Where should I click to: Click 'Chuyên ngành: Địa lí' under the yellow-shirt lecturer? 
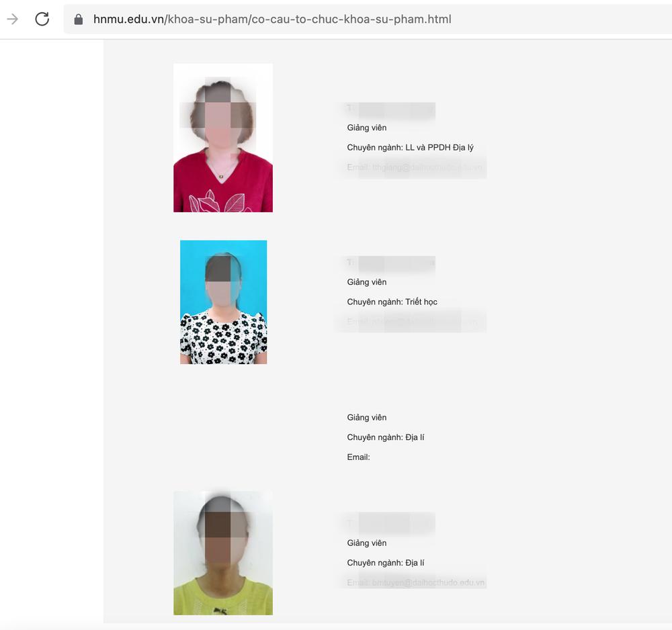(x=386, y=562)
